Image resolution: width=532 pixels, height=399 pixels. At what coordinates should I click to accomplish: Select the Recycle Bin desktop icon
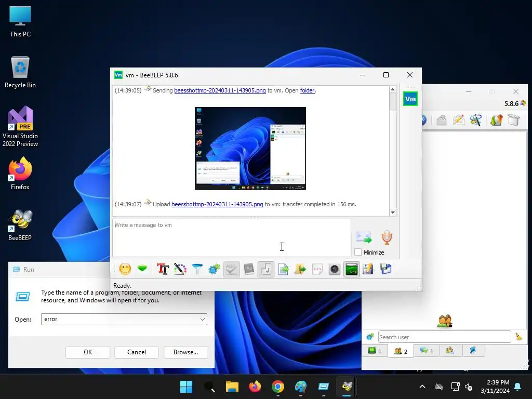coord(20,72)
